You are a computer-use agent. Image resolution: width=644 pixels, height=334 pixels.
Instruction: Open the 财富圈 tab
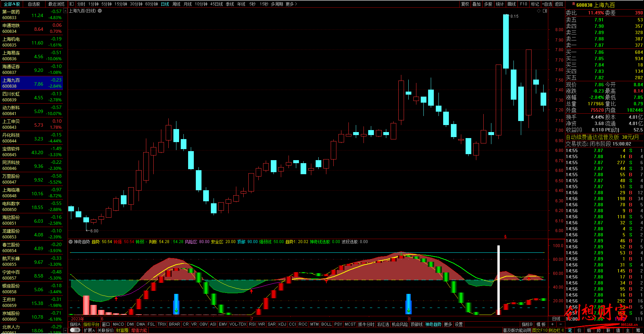tap(122, 330)
